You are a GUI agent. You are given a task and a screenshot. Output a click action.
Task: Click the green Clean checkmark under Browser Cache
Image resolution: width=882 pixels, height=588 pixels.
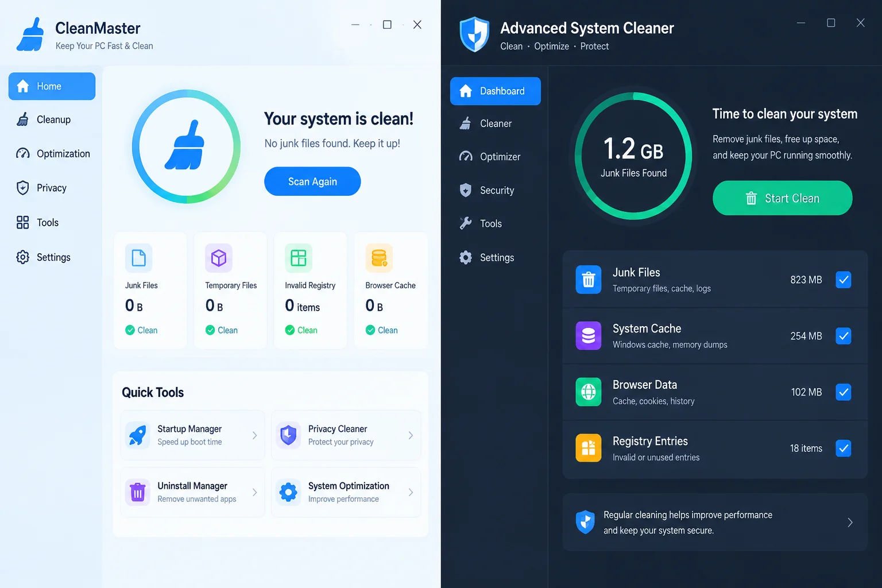click(370, 330)
